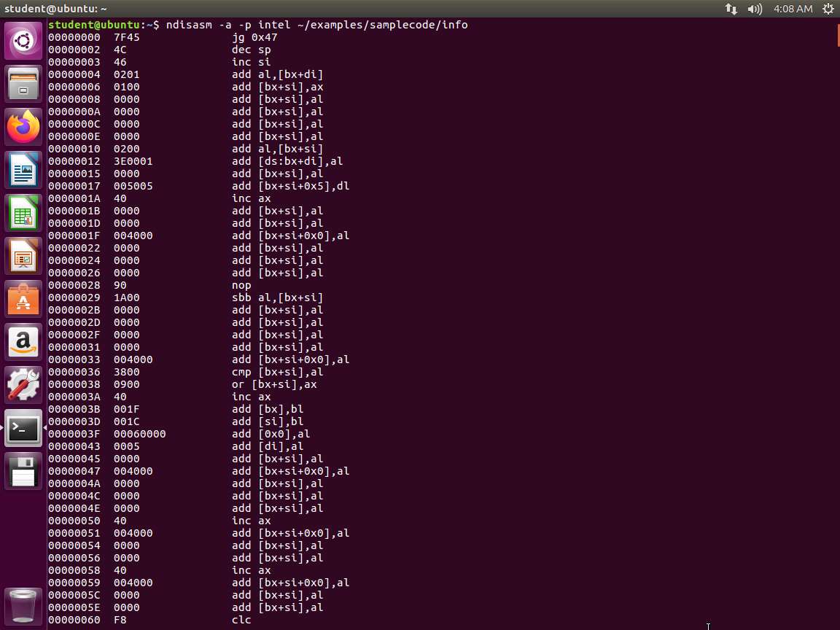The height and width of the screenshot is (630, 840).
Task: Open the network connections indicator menu
Action: pos(731,9)
